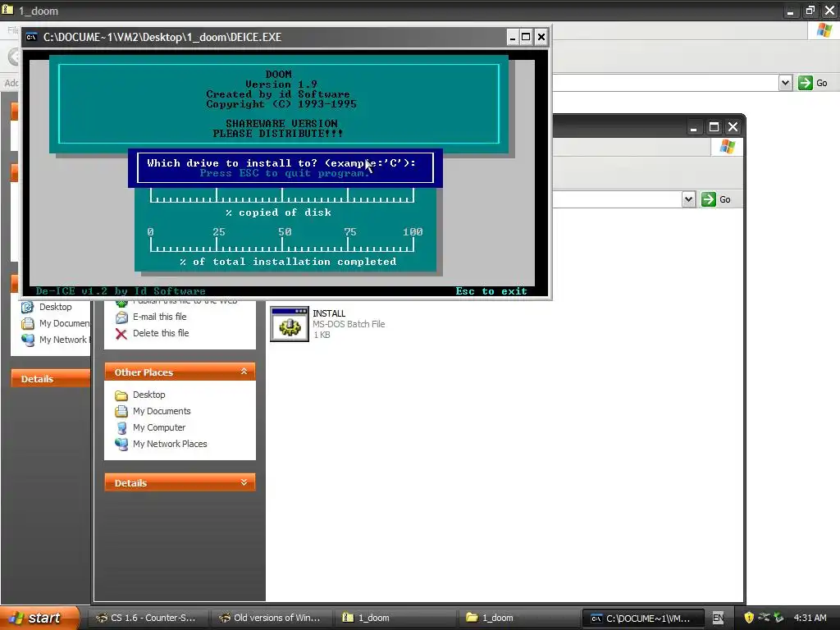Click My Network icon in back window sidebar
The image size is (840, 630).
[x=27, y=340]
